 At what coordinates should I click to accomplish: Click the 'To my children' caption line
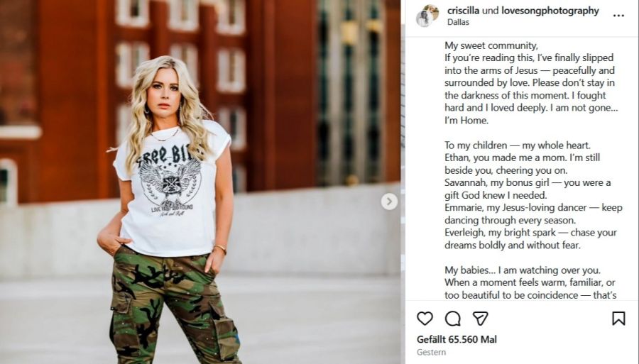click(517, 145)
